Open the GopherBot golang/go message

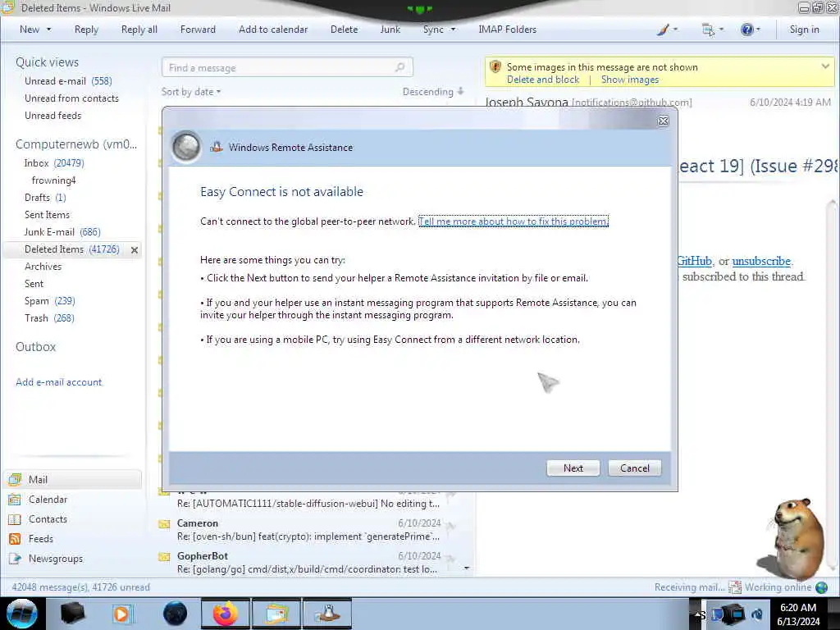tap(308, 563)
